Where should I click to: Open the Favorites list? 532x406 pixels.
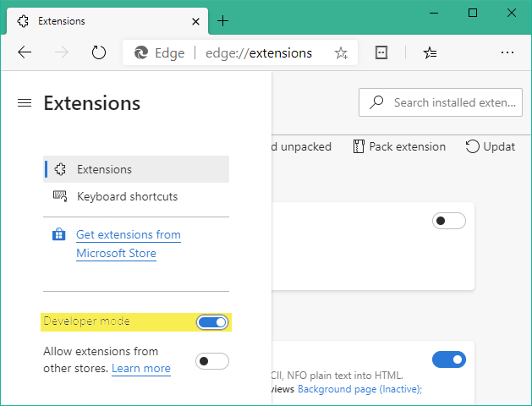point(430,52)
